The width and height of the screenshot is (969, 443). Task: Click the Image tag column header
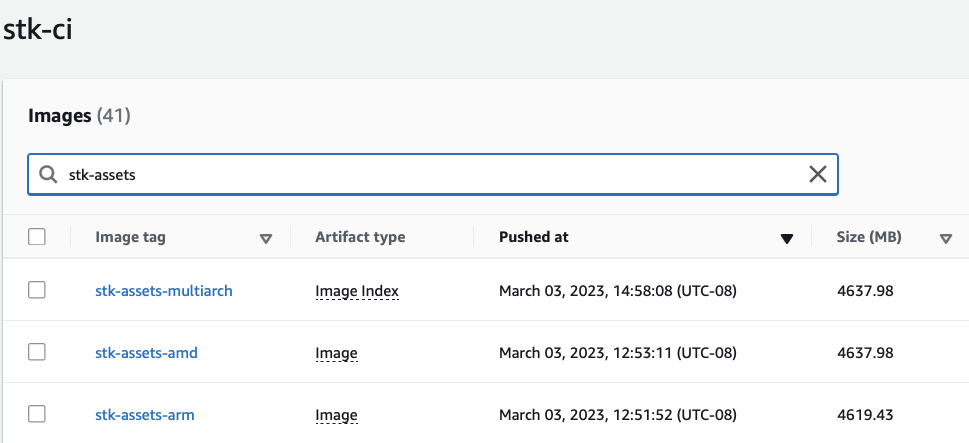(x=130, y=237)
